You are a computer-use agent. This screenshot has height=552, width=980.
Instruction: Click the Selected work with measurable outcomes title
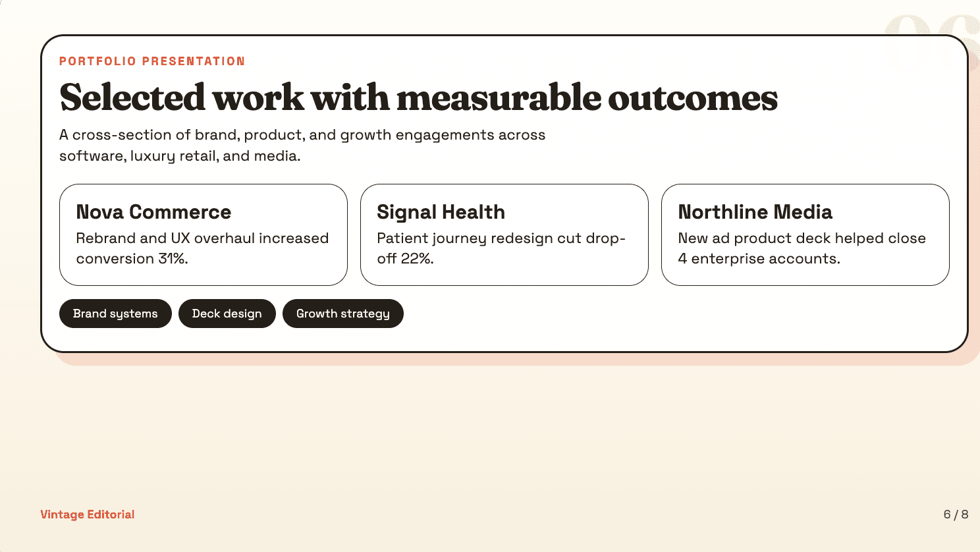click(419, 97)
